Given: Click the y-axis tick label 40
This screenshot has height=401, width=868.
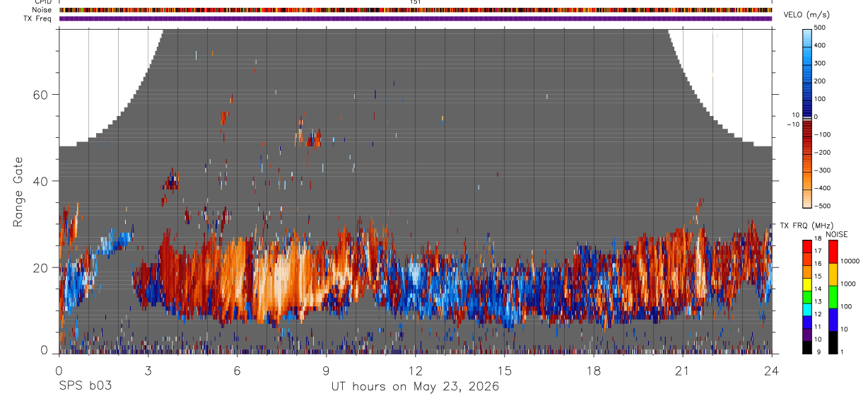Looking at the screenshot, I should point(41,181).
